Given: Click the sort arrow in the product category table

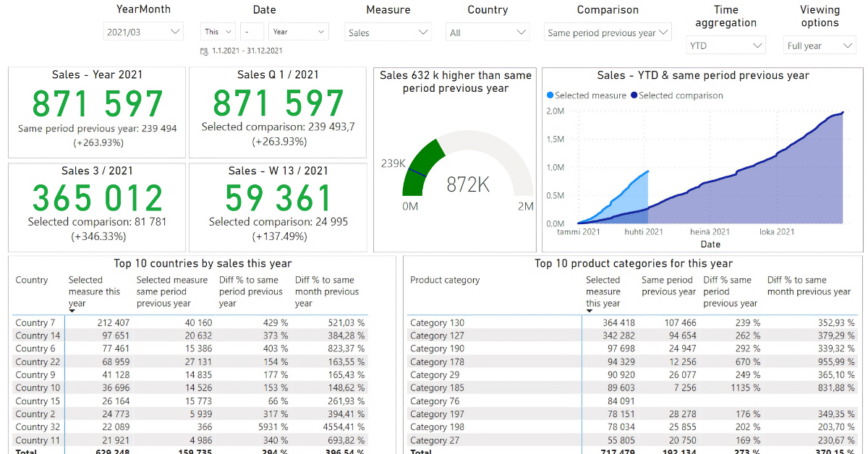Looking at the screenshot, I should click(590, 311).
